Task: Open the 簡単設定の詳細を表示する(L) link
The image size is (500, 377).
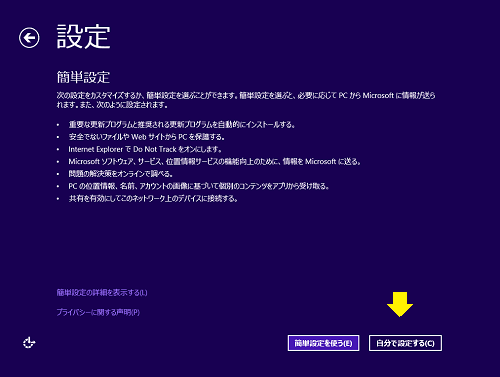Action: [x=102, y=293]
